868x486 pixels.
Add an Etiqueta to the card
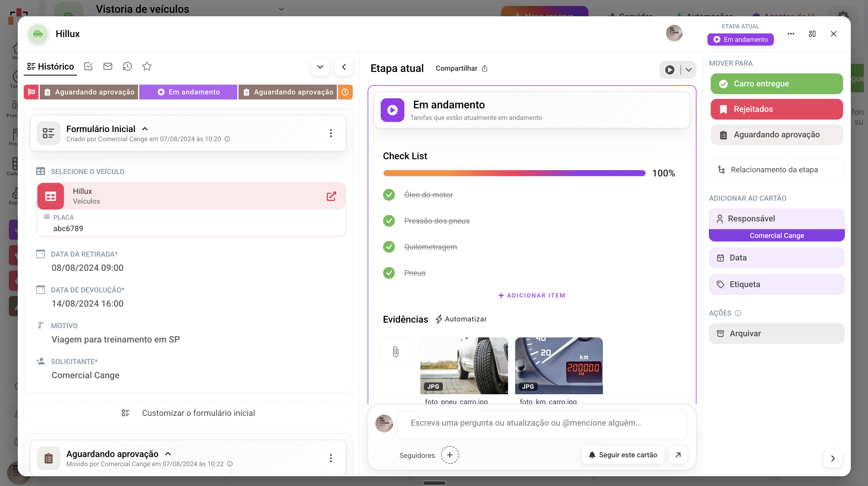[777, 284]
